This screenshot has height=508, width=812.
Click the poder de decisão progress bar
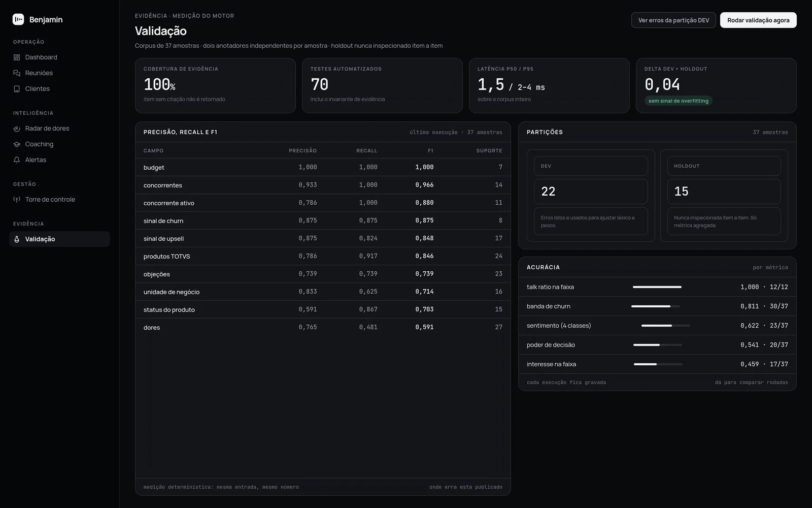(x=658, y=345)
